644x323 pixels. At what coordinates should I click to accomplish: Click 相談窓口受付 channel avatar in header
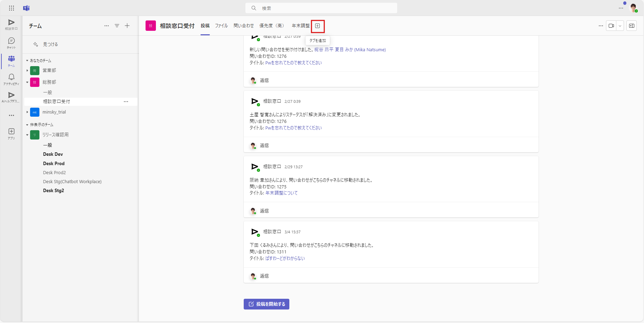(151, 26)
